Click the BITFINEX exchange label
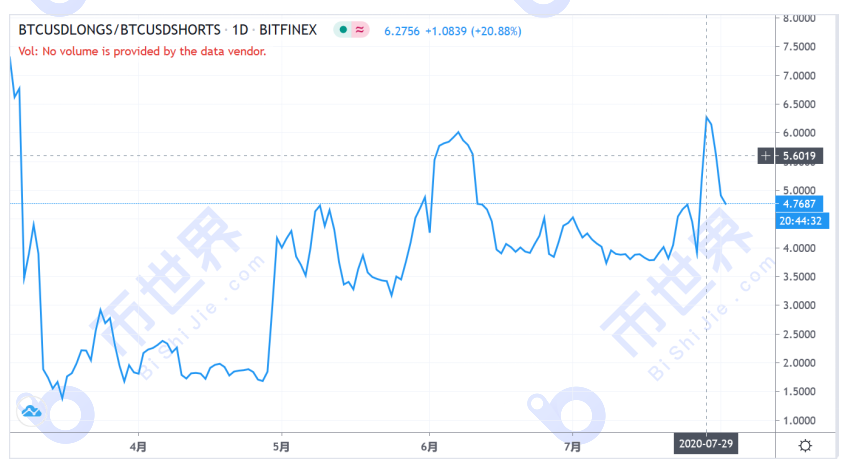Image resolution: width=849 pixels, height=469 pixels. (288, 30)
